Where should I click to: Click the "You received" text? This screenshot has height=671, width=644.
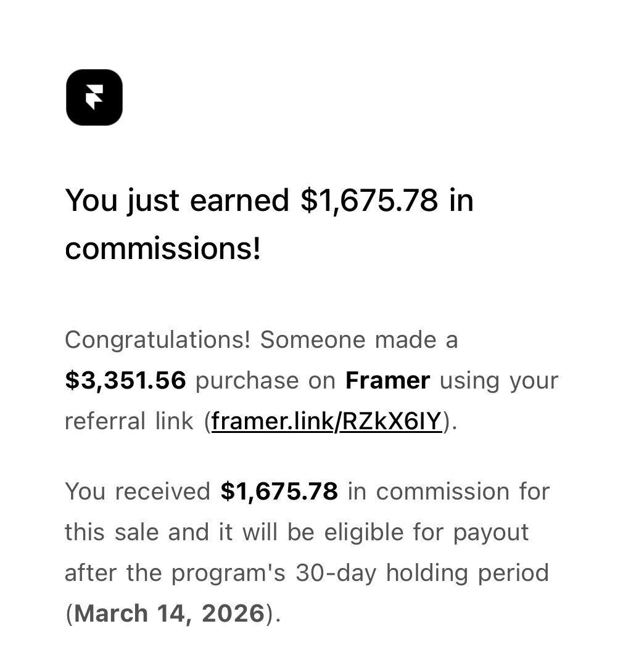(138, 492)
